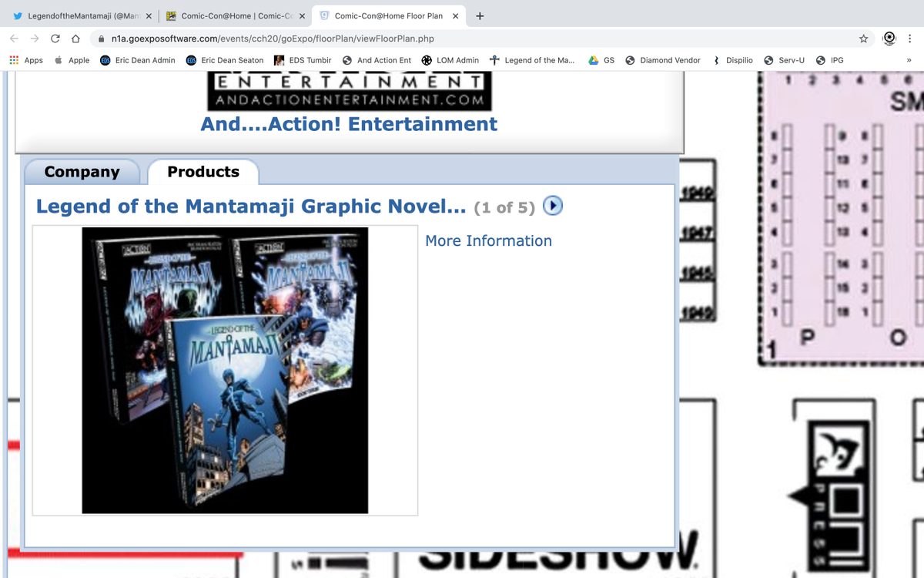Open And Action Ent bookmark

[377, 60]
